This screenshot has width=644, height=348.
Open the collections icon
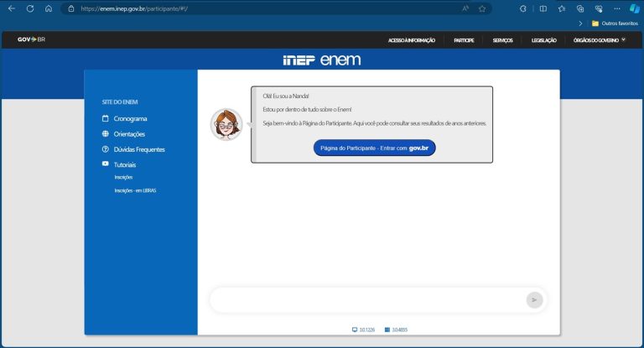coord(580,8)
